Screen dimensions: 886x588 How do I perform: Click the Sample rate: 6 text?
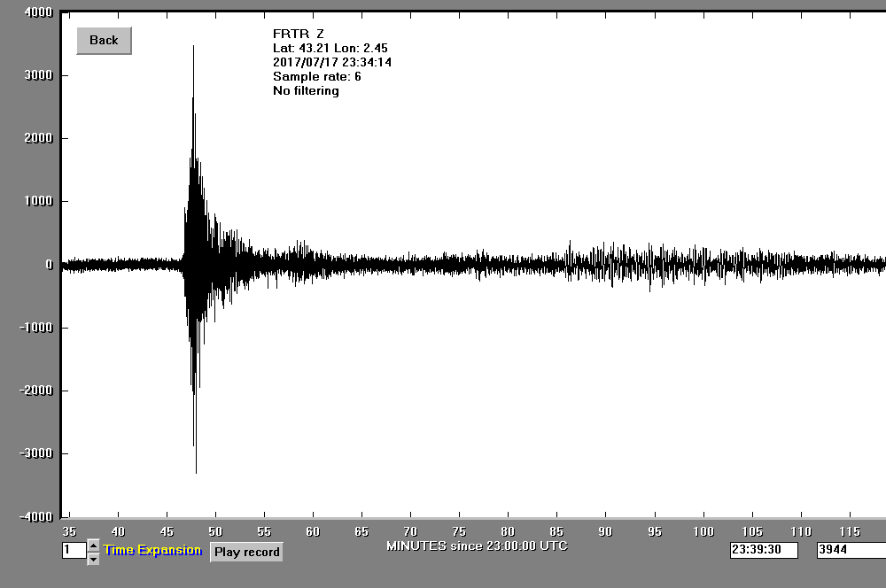[316, 76]
